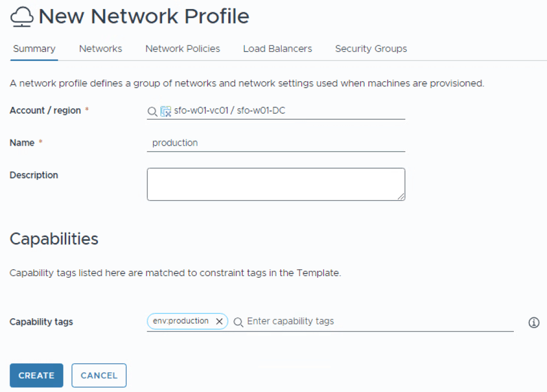This screenshot has width=547, height=392.
Task: Switch to the Summary tab
Action: point(34,49)
